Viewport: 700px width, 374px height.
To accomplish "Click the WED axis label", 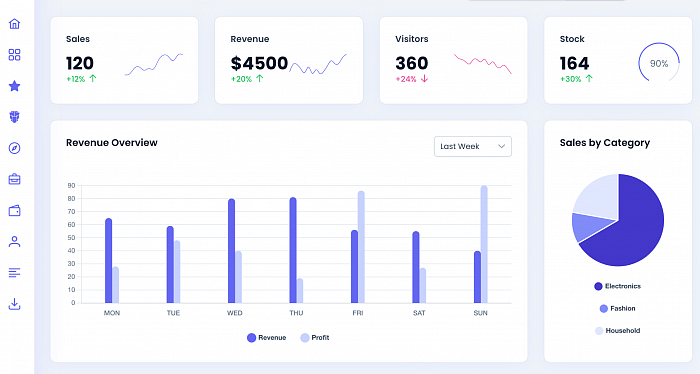I will [x=234, y=313].
